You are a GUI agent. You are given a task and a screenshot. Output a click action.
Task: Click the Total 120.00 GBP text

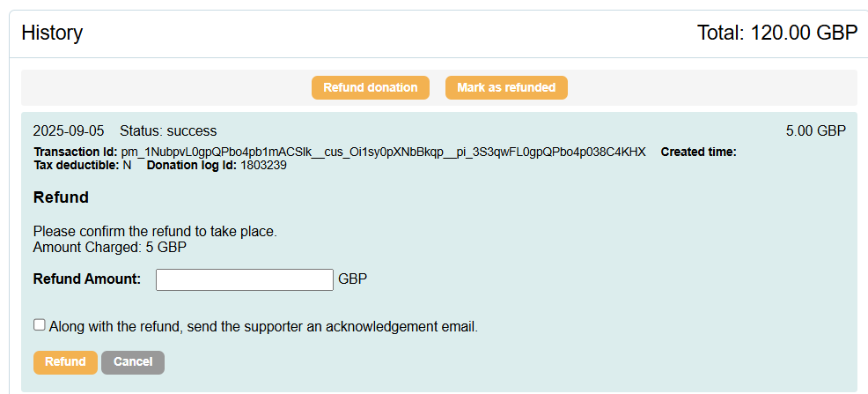coord(776,33)
